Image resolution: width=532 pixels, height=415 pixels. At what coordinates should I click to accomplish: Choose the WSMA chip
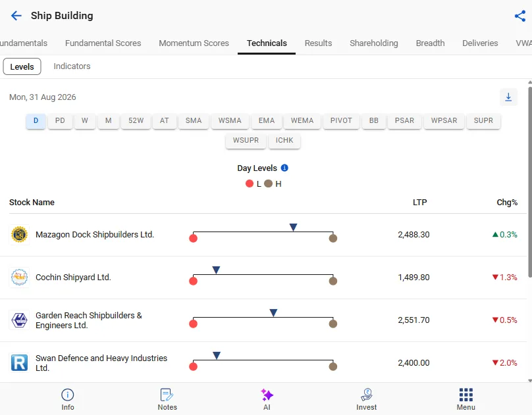click(230, 120)
